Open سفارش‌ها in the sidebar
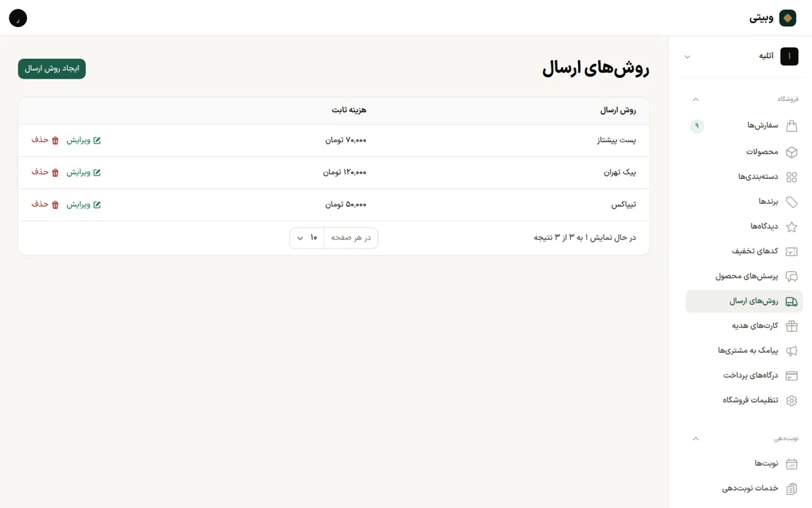This screenshot has width=812, height=508. coord(744,126)
